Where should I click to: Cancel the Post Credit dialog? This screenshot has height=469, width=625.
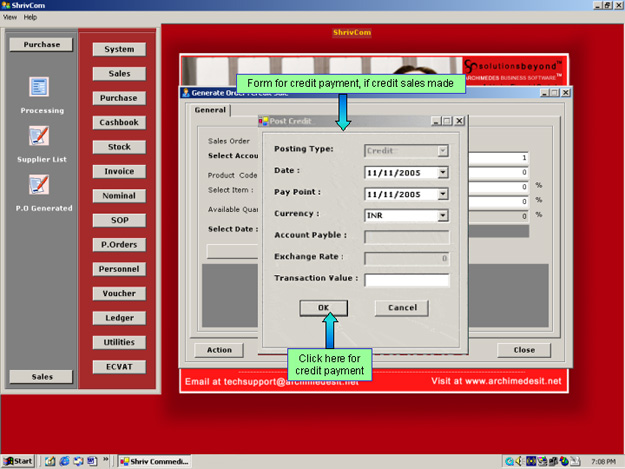(402, 307)
